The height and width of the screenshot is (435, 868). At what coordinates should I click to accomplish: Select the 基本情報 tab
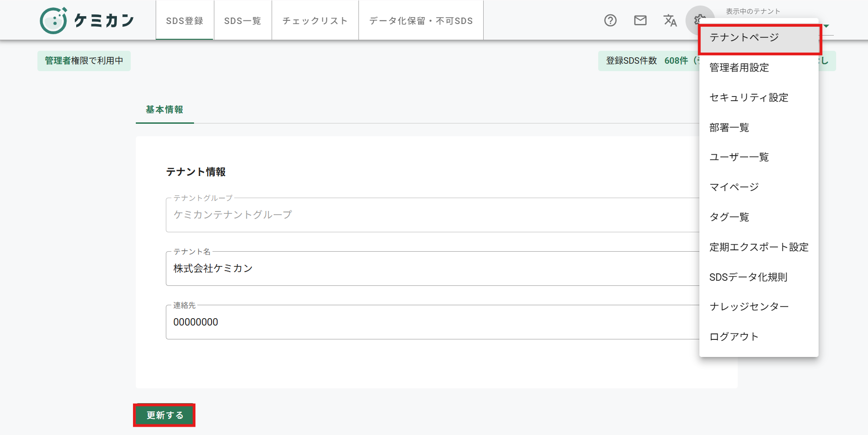[164, 109]
